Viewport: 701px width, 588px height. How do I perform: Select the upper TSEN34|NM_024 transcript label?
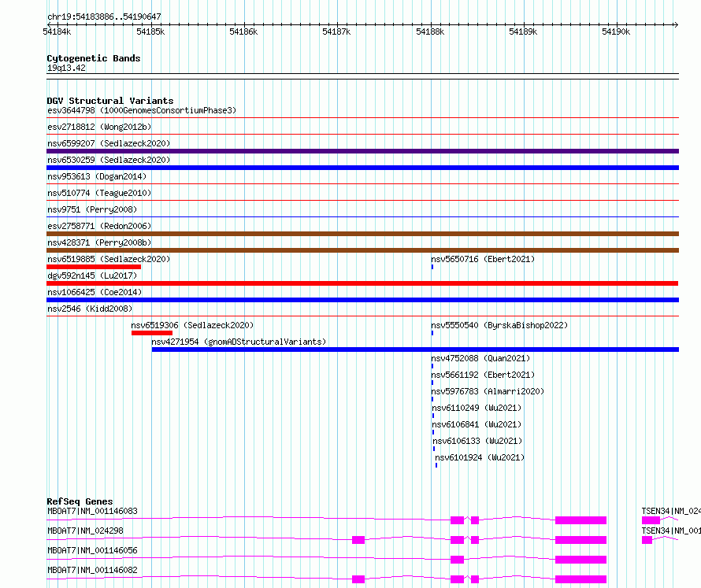click(x=671, y=511)
